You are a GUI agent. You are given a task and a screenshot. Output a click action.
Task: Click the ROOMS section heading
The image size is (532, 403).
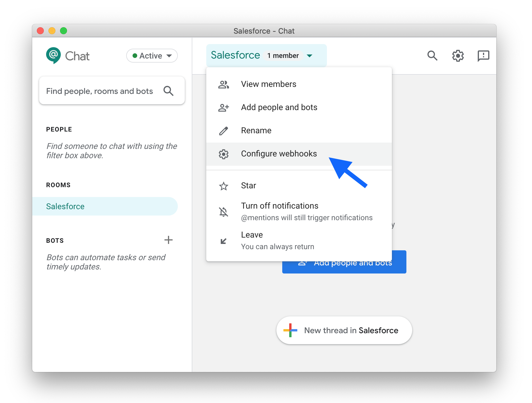tap(58, 185)
